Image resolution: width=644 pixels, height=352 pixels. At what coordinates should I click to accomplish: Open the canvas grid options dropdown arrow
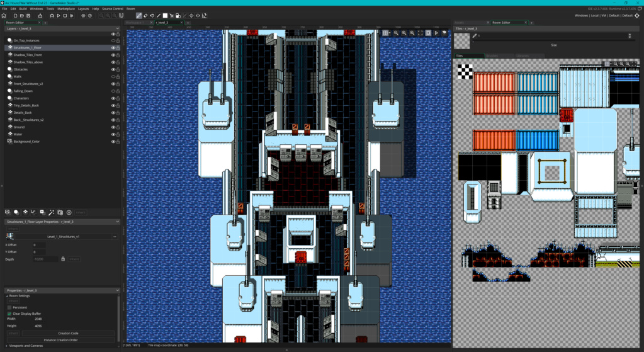tap(389, 33)
